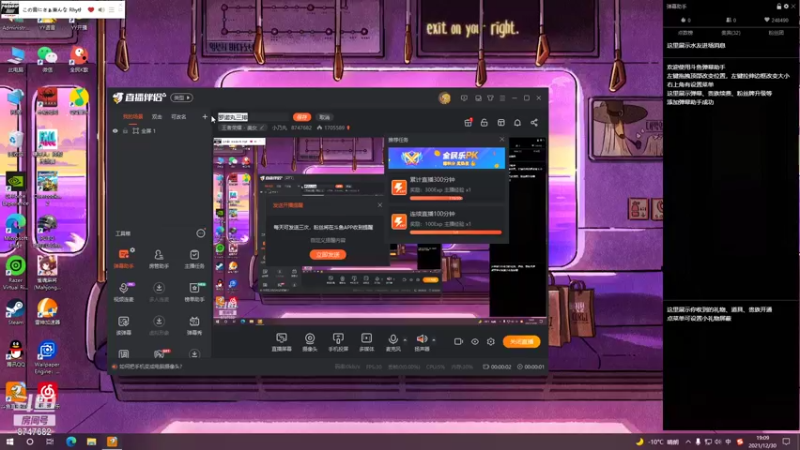Add a 直播屏幕 screen capture source
This screenshot has height=450, width=800.
click(x=281, y=342)
